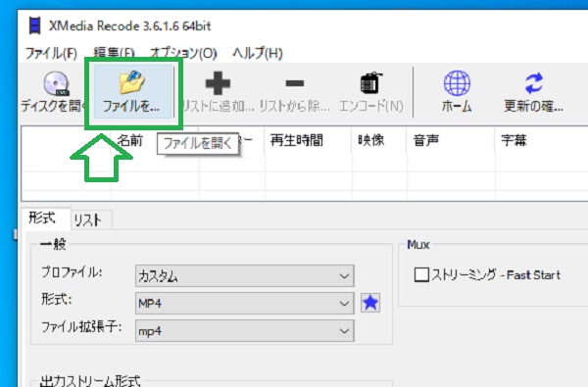Switch to the リスト tab

tap(88, 219)
